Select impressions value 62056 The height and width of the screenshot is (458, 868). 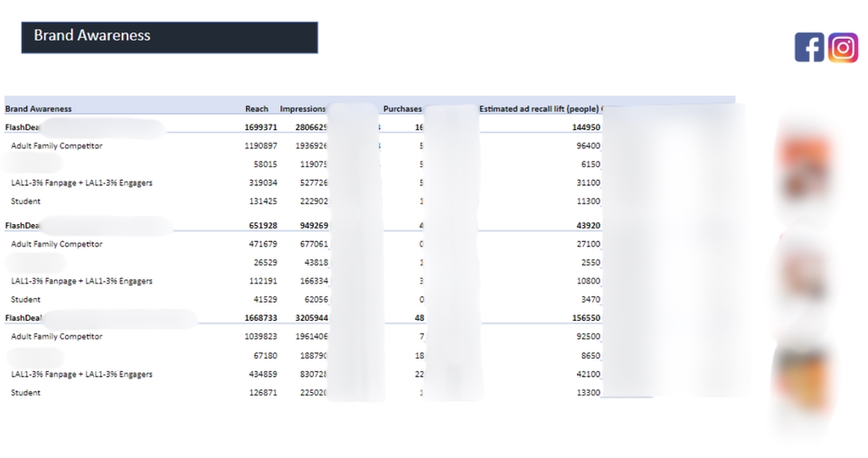pyautogui.click(x=316, y=300)
